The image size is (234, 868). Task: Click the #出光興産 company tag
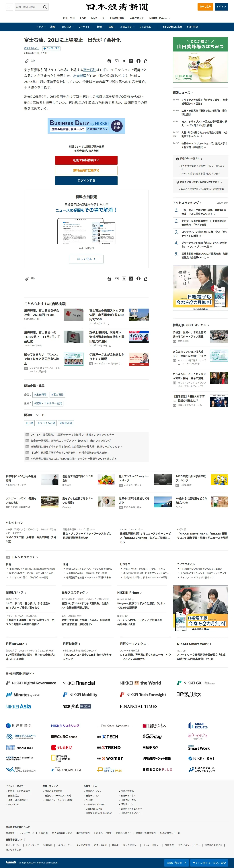tap(40, 395)
